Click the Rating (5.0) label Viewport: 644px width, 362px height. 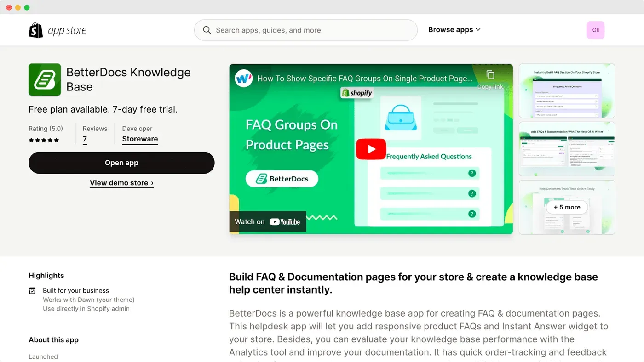46,129
